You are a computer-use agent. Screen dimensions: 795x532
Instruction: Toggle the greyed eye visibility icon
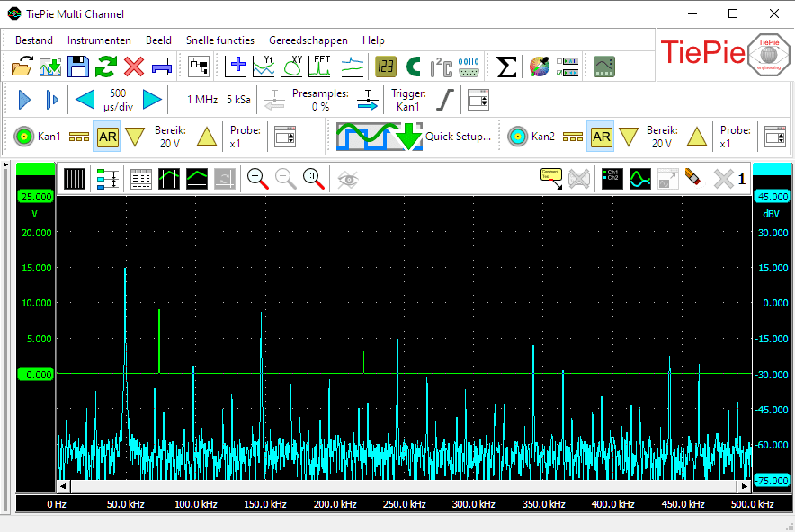347,179
